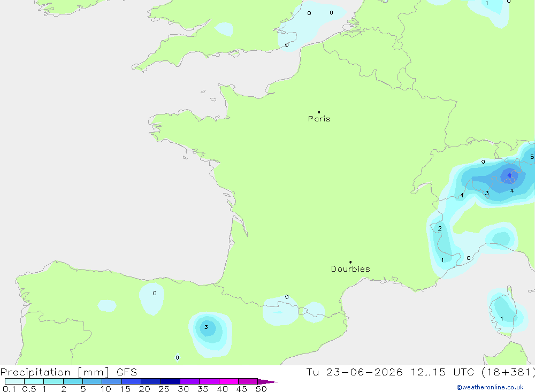Click the dark blue legend swatch between 20 and 25
Image resolution: width=535 pixels, height=392 pixels.
pos(150,381)
